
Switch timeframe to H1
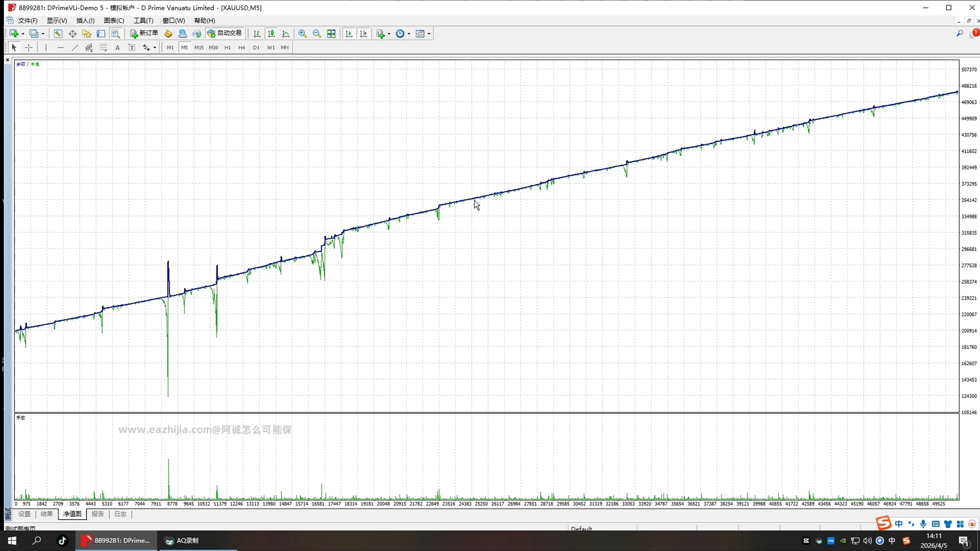228,47
